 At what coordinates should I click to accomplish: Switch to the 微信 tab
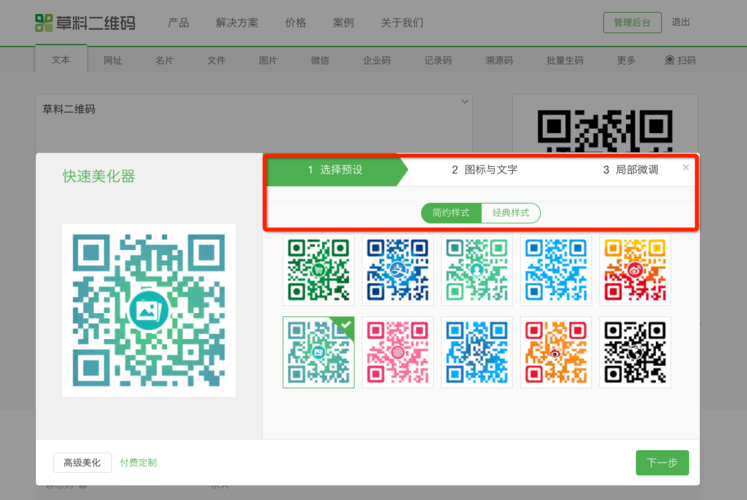click(x=320, y=60)
